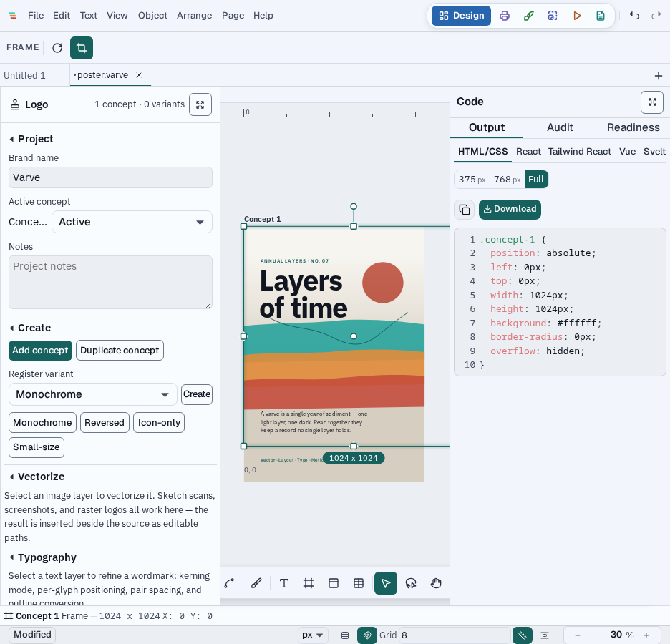The height and width of the screenshot is (644, 670).
Task: Open the px units dropdown
Action: pos(312,635)
